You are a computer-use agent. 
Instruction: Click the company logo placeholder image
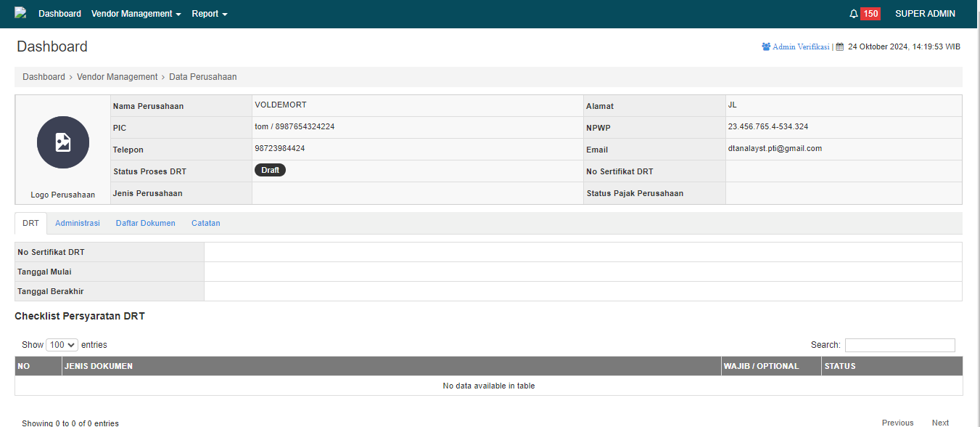tap(63, 142)
